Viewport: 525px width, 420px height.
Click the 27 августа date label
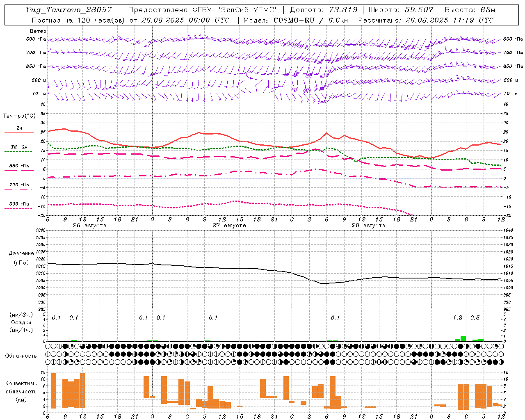pyautogui.click(x=229, y=226)
